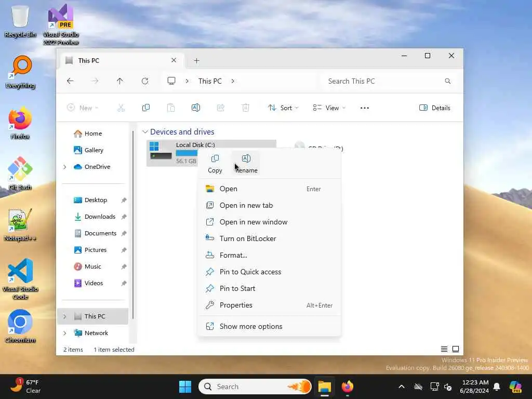Select Open in new window

269,222
